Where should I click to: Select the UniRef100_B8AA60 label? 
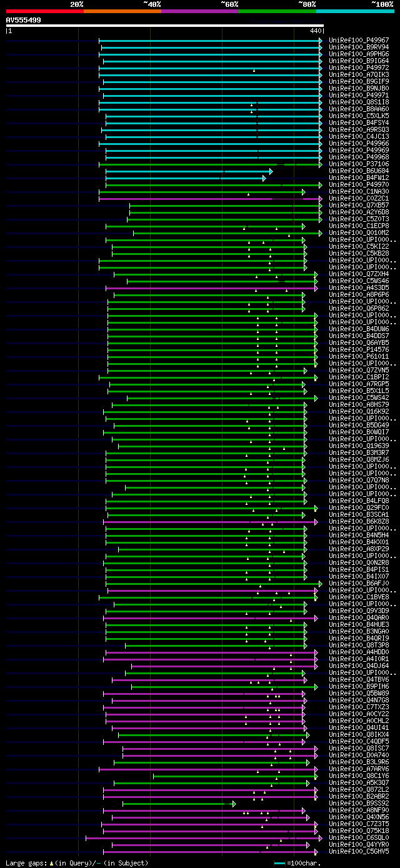[x=359, y=109]
